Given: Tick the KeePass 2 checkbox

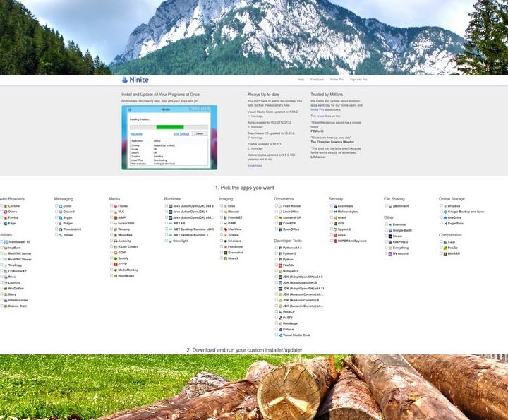Looking at the screenshot, I should coord(386,241).
